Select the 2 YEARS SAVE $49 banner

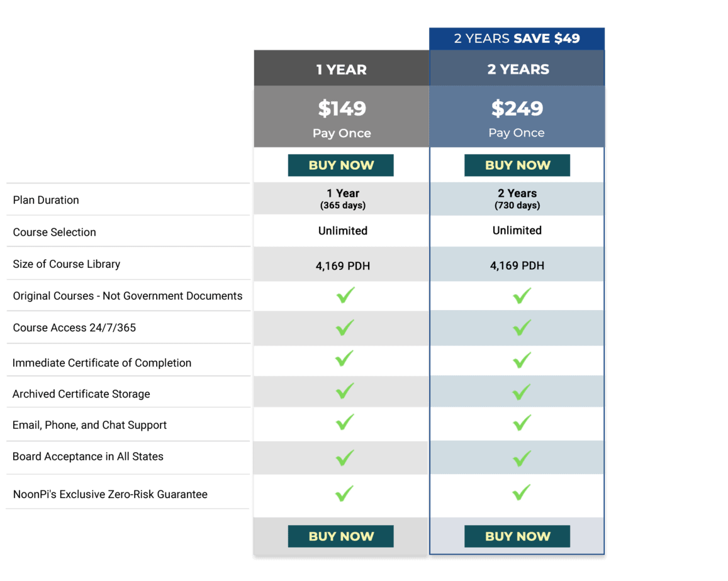point(517,38)
